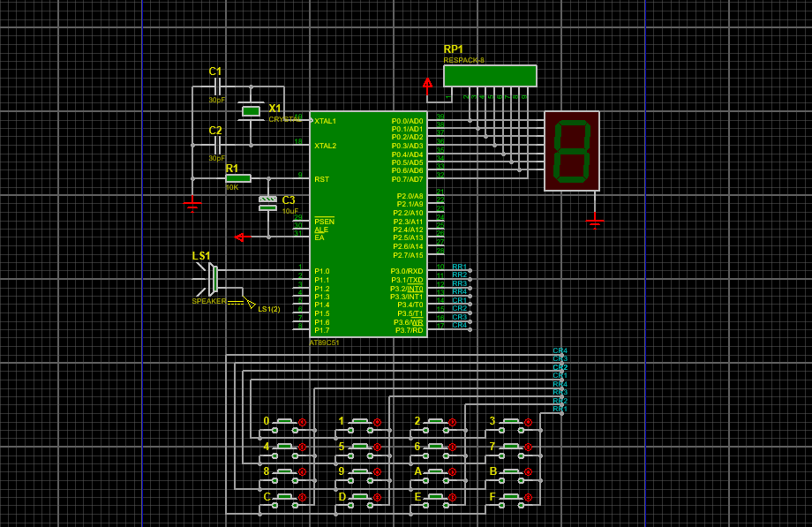Click the CR4 net label beside P3.7/RD
Image resolution: width=812 pixels, height=527 pixels.
[459, 326]
